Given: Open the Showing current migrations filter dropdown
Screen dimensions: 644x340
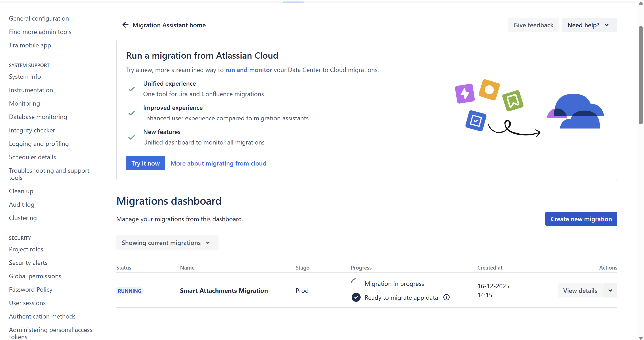Looking at the screenshot, I should click(x=167, y=242).
